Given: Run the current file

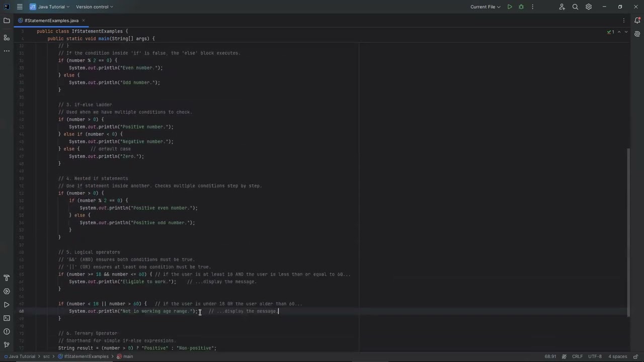Looking at the screenshot, I should (510, 7).
